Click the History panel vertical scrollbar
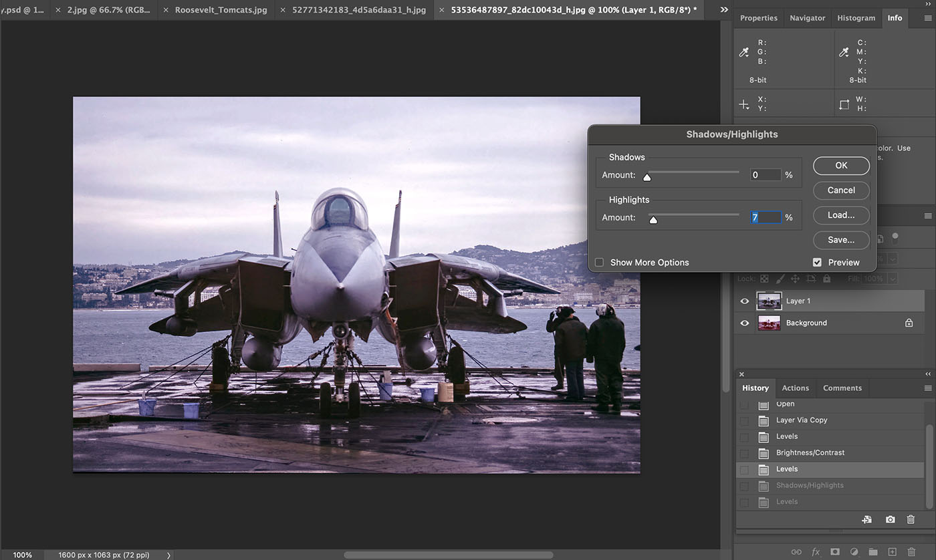Viewport: 936px width, 560px height. [929, 465]
